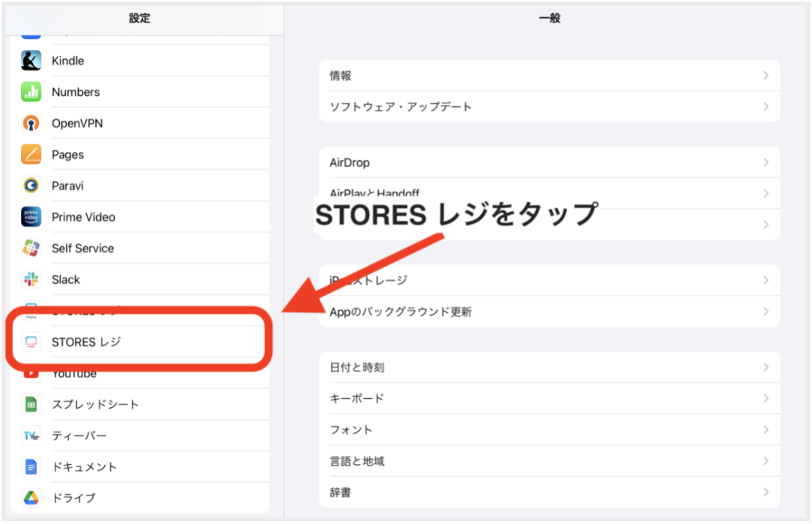Open the iPadストレージ row chevron
The width and height of the screenshot is (812, 524).
(766, 281)
